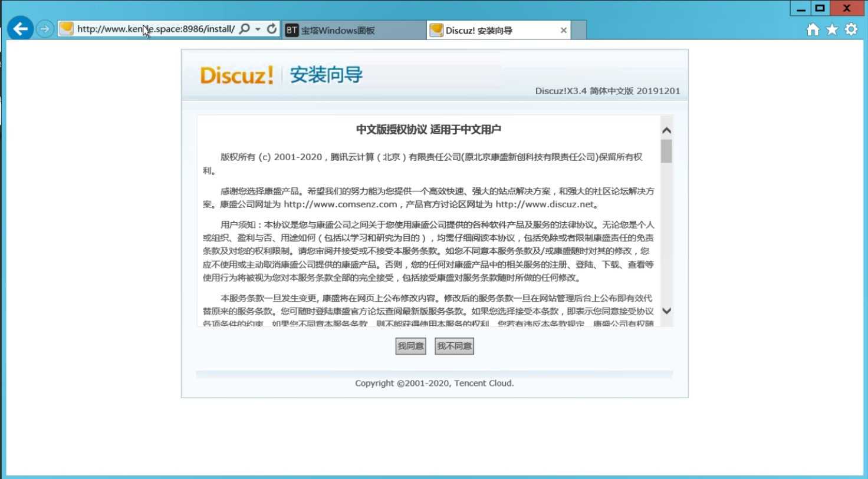Click the http://www.comsenz.com text
This screenshot has height=479, width=868.
pos(340,204)
